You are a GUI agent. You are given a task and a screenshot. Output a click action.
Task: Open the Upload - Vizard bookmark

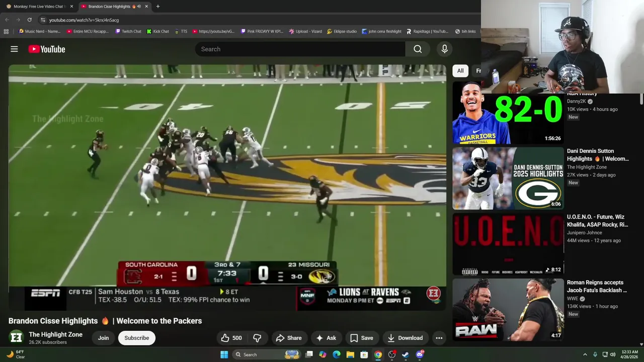coord(305,31)
